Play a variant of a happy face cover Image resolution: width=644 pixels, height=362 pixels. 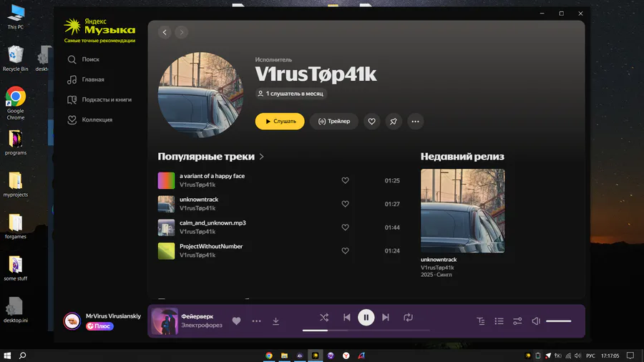pos(166,180)
